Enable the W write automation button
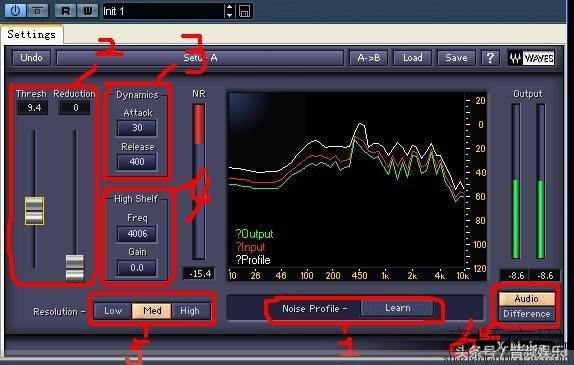 (87, 11)
